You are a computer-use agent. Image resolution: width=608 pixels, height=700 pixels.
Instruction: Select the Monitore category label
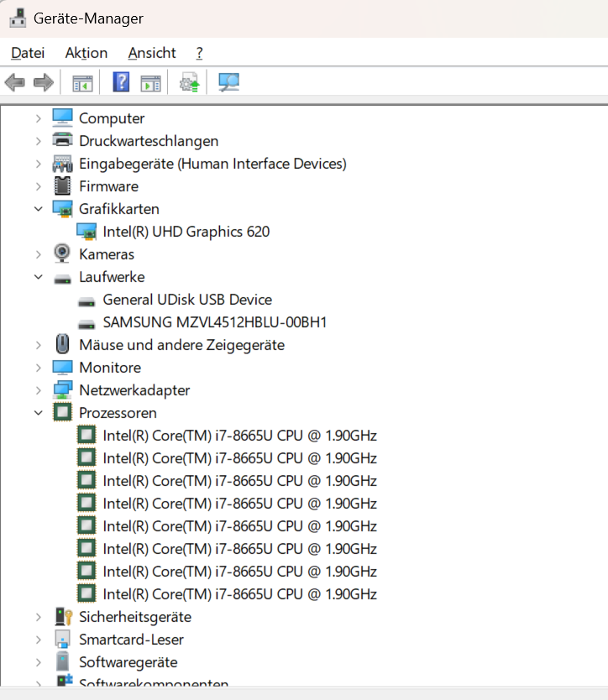click(x=110, y=368)
